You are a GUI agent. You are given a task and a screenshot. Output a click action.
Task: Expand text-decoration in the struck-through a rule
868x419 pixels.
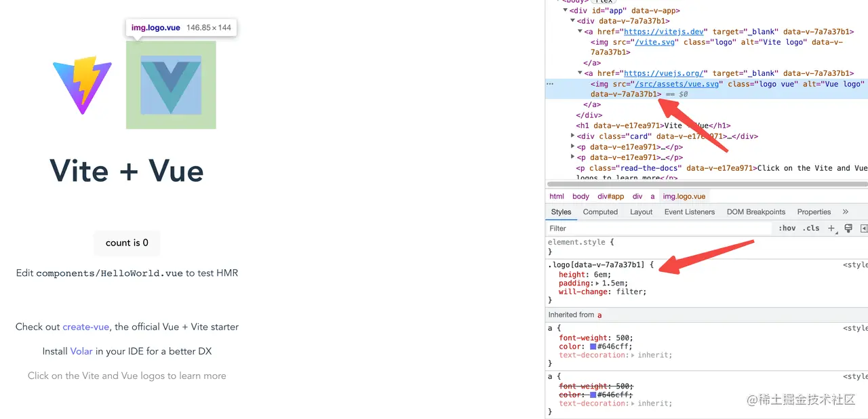click(x=633, y=403)
